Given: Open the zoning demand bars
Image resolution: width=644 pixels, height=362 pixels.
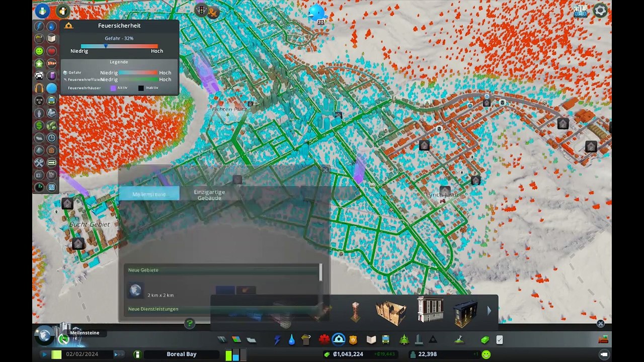Looking at the screenshot, I should tap(235, 354).
